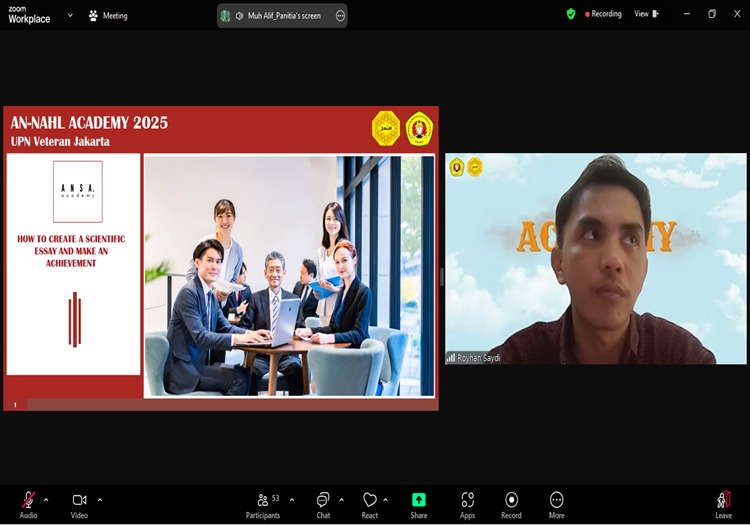Leave the meeting
The width and height of the screenshot is (750, 525).
(723, 501)
